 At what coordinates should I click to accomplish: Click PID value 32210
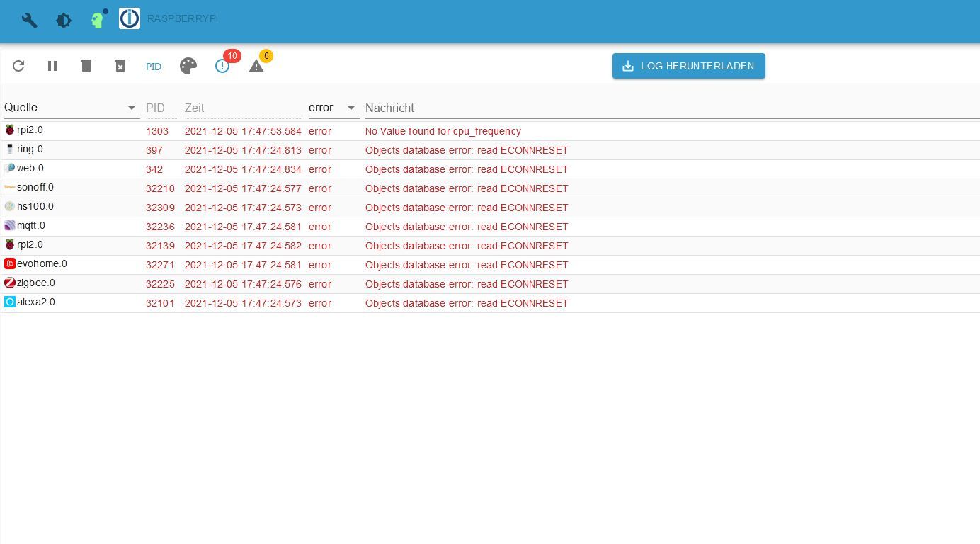click(160, 188)
